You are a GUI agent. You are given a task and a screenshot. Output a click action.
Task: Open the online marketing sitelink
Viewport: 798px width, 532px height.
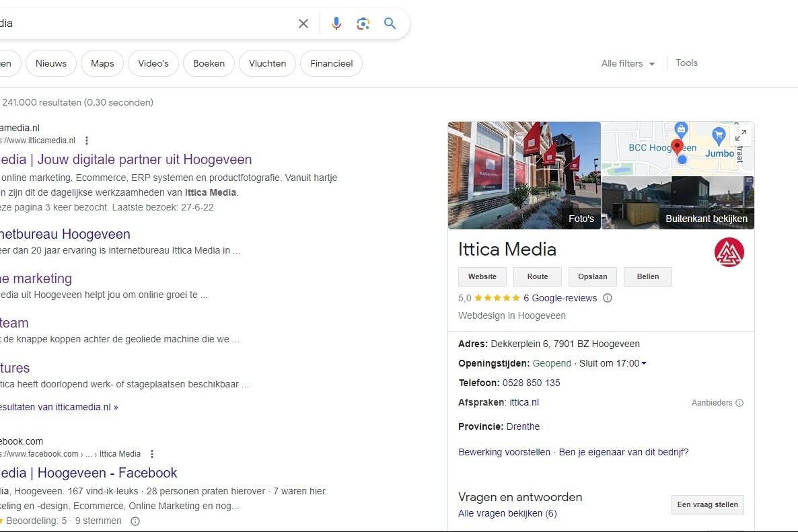[36, 278]
